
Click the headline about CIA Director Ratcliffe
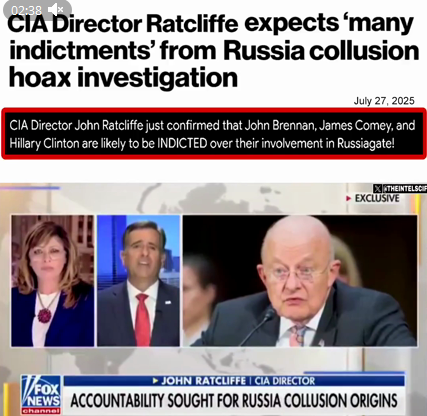[x=213, y=51]
